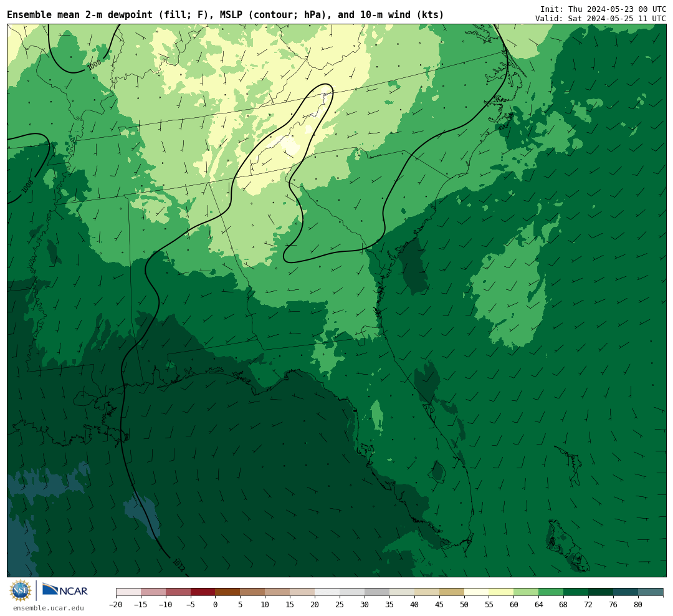Viewport: 673px width, 616px height.
Task: Open the ensemble.ucar.edu link text
Action: click(49, 608)
